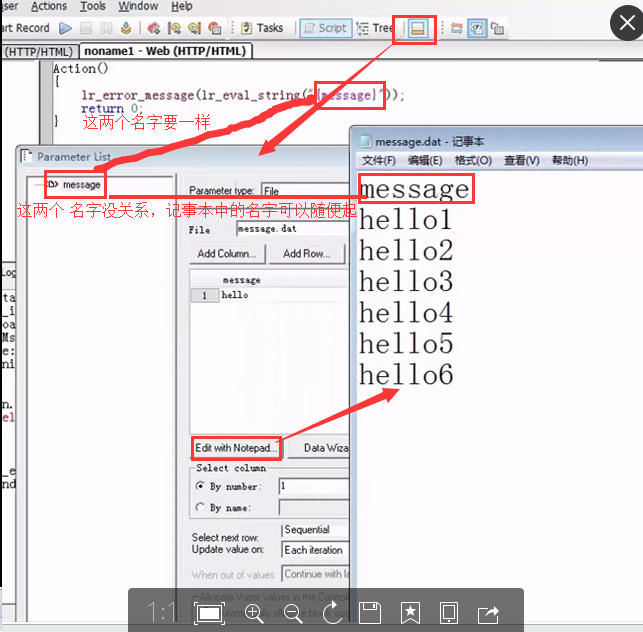Open When out of values dropdown

[316, 574]
